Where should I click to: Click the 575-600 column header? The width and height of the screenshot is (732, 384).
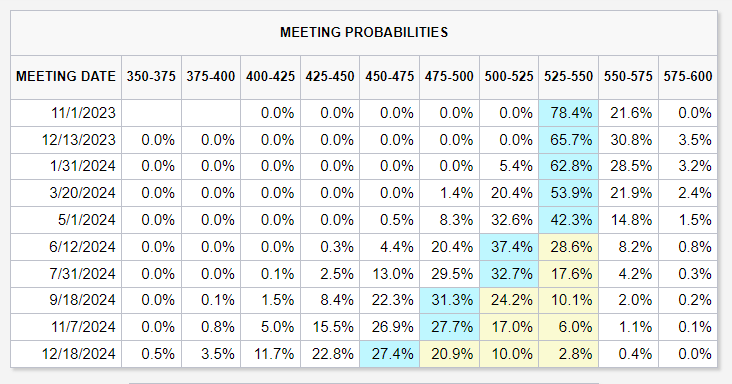click(688, 77)
